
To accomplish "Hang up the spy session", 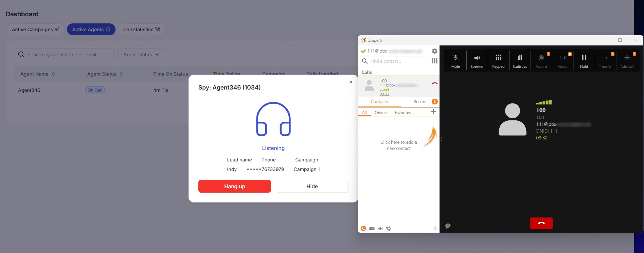I will [235, 186].
